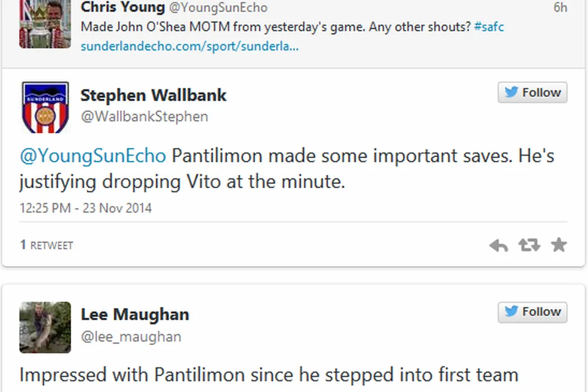
Task: View the 1 Retweet count
Action: click(46, 245)
